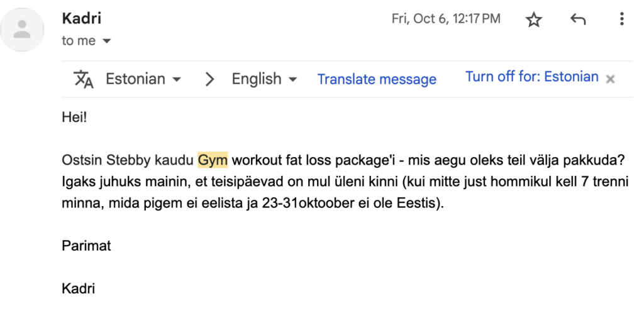Click the arrow between Estonian and English
644x311 pixels.
click(x=209, y=79)
